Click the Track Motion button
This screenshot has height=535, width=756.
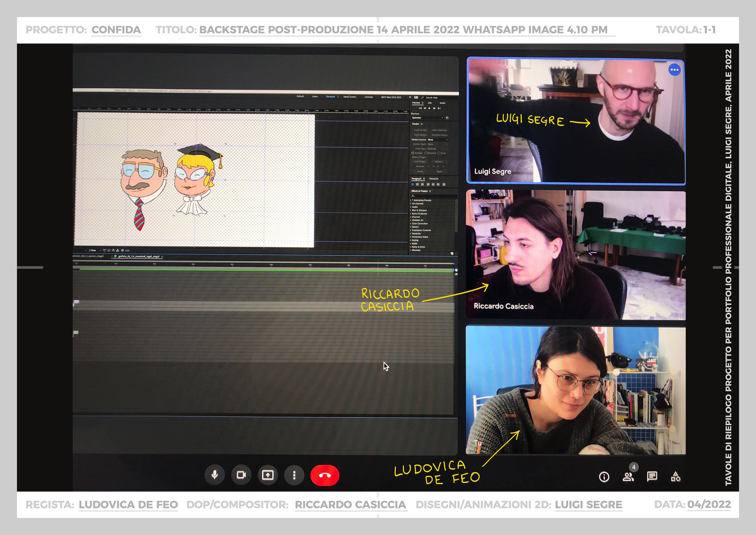pos(420,135)
